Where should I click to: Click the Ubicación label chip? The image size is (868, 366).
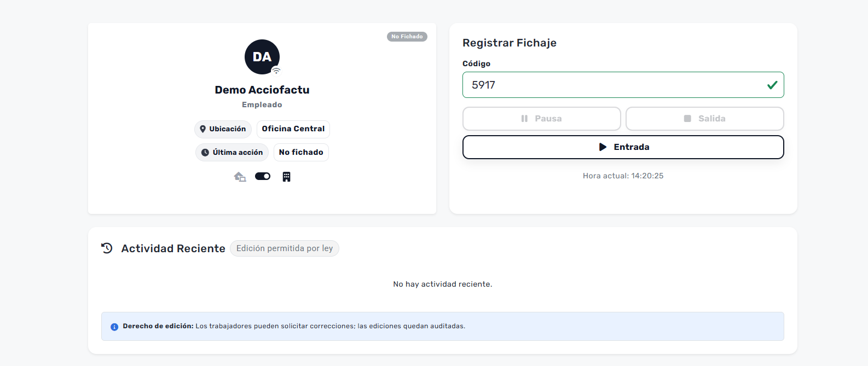223,129
